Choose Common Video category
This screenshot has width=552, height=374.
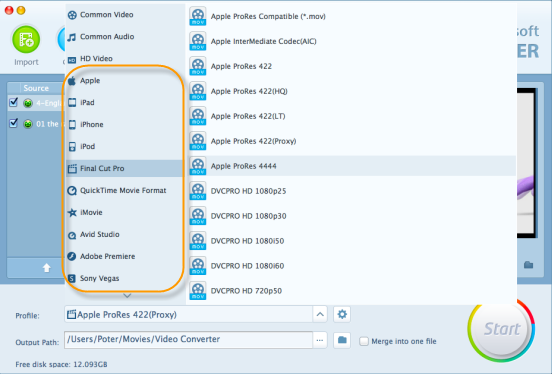coord(125,15)
